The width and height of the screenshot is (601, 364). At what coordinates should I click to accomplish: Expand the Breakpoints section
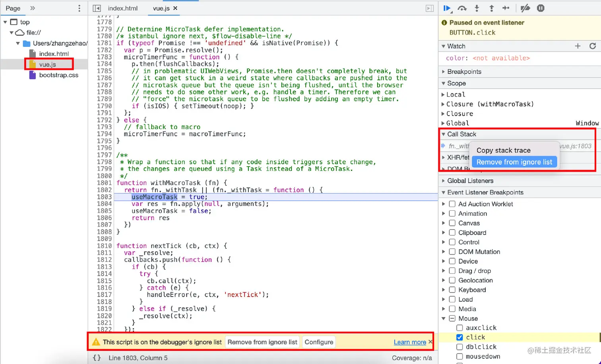pos(443,72)
